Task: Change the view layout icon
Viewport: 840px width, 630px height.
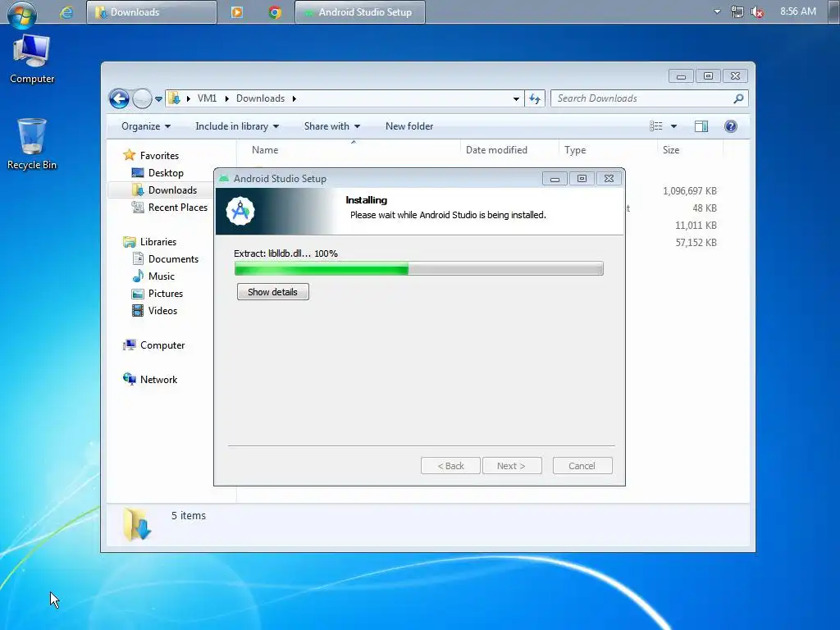Action: 656,126
